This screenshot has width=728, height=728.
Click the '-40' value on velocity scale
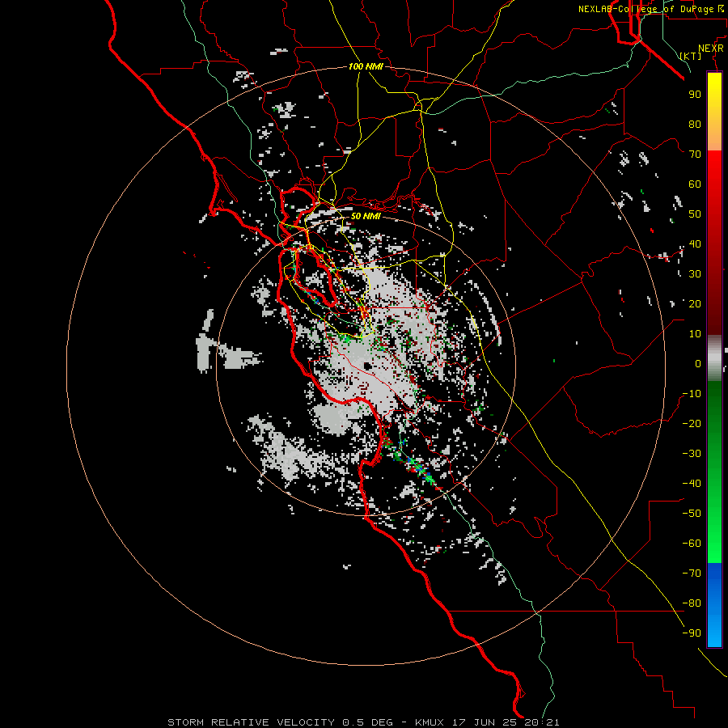tap(692, 484)
